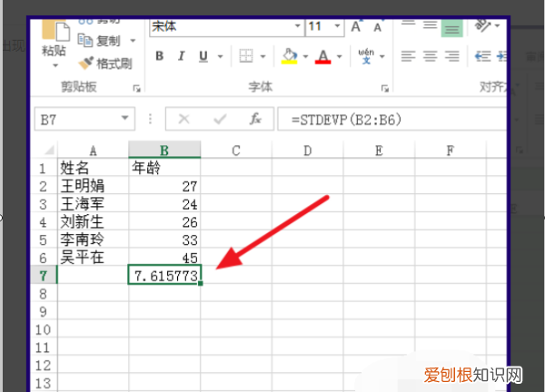Click the Cancel (X) formula button
Image resolution: width=545 pixels, height=392 pixels.
(183, 120)
